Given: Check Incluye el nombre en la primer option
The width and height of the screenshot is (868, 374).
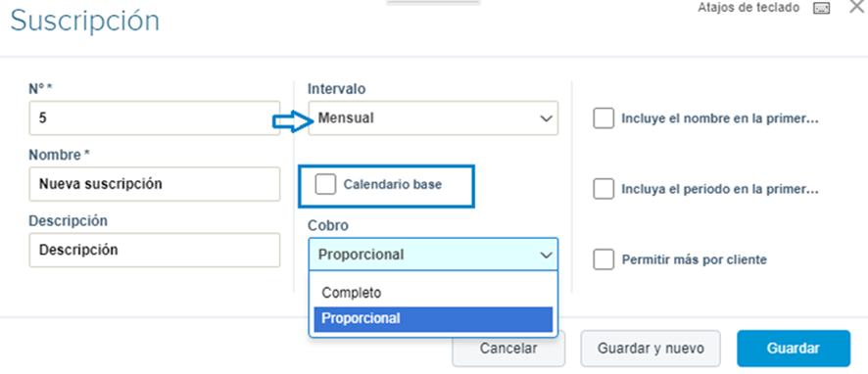Looking at the screenshot, I should [603, 118].
